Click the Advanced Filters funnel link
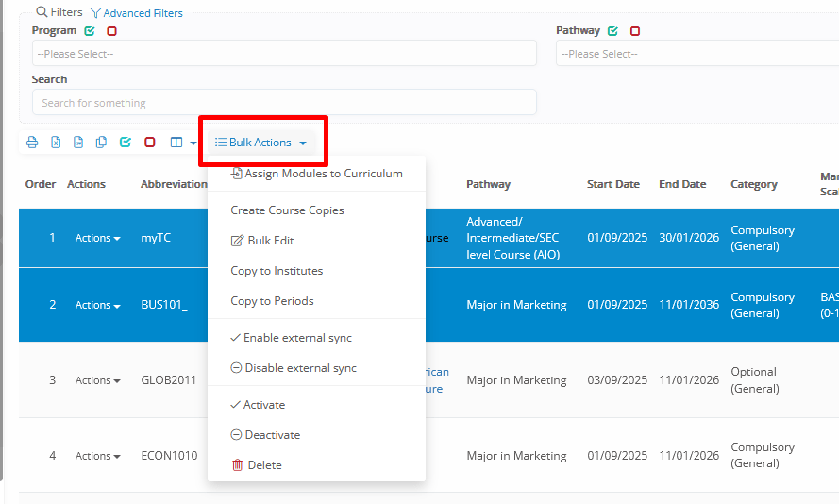This screenshot has height=504, width=839. tap(137, 13)
